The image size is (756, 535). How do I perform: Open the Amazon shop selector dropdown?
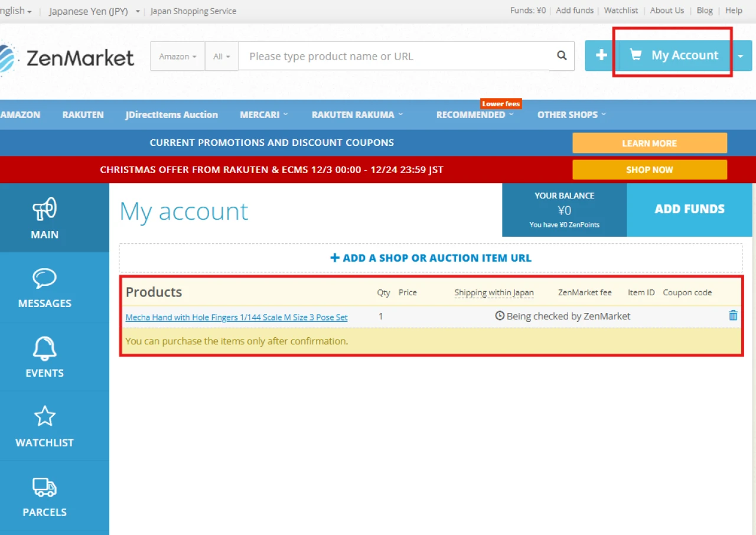pos(178,56)
